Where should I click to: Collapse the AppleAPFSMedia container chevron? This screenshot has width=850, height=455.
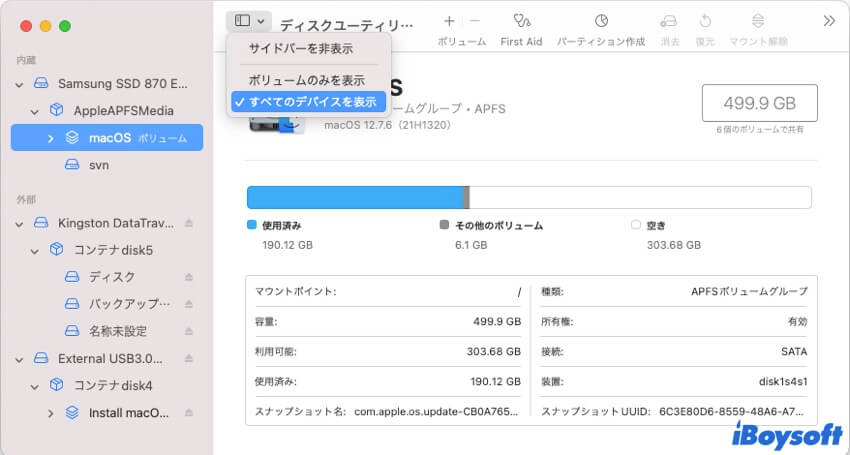click(35, 112)
